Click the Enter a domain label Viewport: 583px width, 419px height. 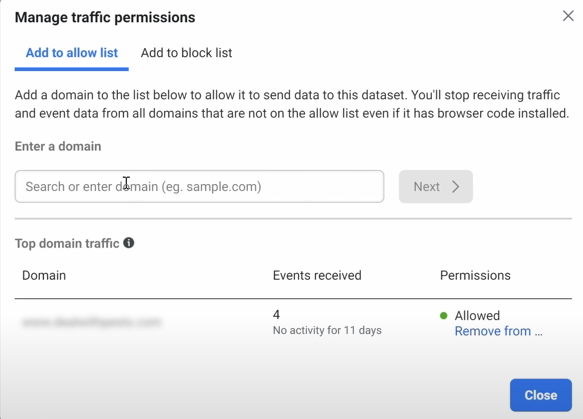point(58,146)
